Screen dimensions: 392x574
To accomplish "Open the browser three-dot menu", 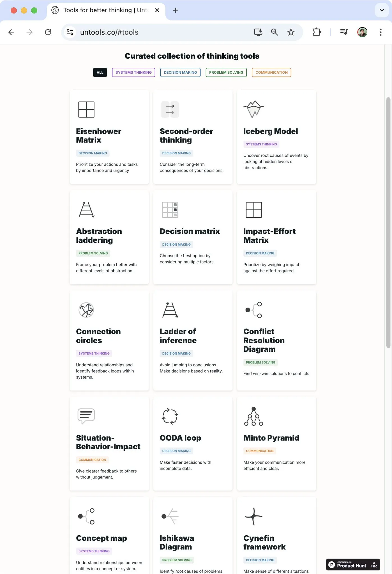I will (380, 32).
